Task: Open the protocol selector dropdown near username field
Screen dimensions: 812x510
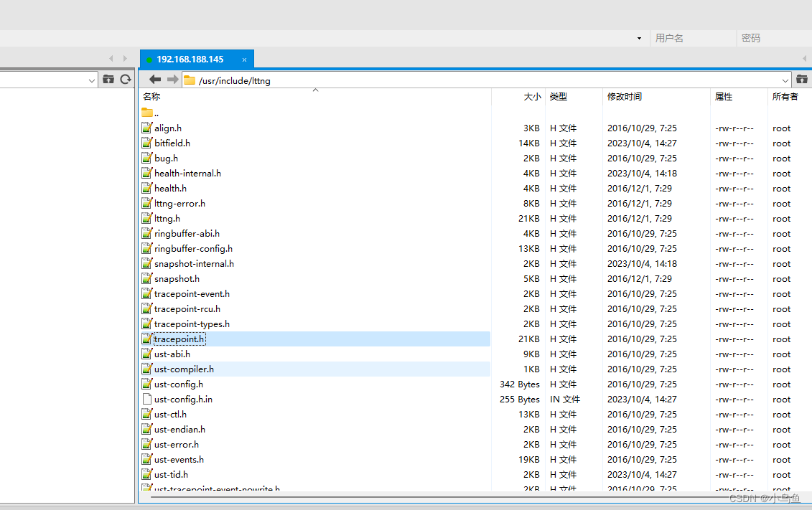Action: click(x=638, y=38)
